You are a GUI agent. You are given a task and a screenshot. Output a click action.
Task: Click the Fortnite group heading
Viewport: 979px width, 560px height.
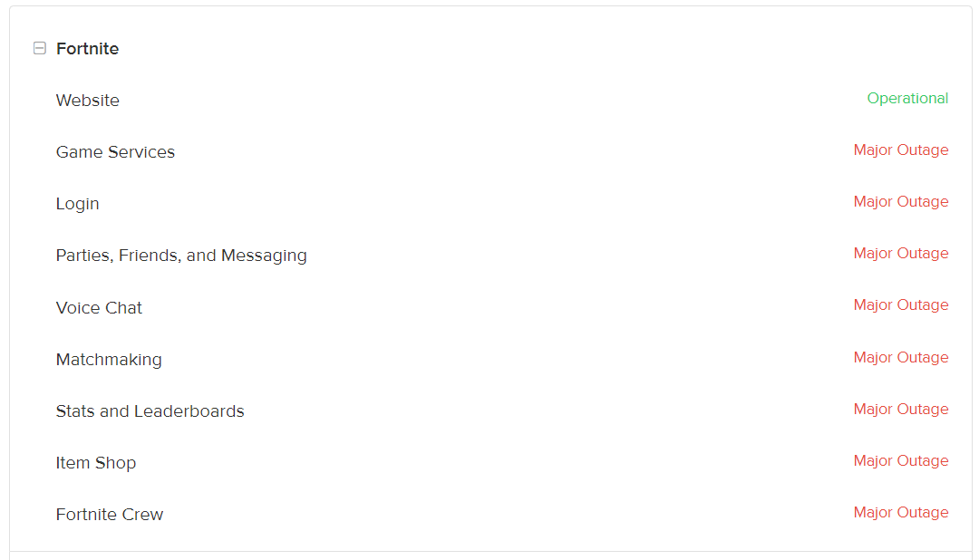87,49
